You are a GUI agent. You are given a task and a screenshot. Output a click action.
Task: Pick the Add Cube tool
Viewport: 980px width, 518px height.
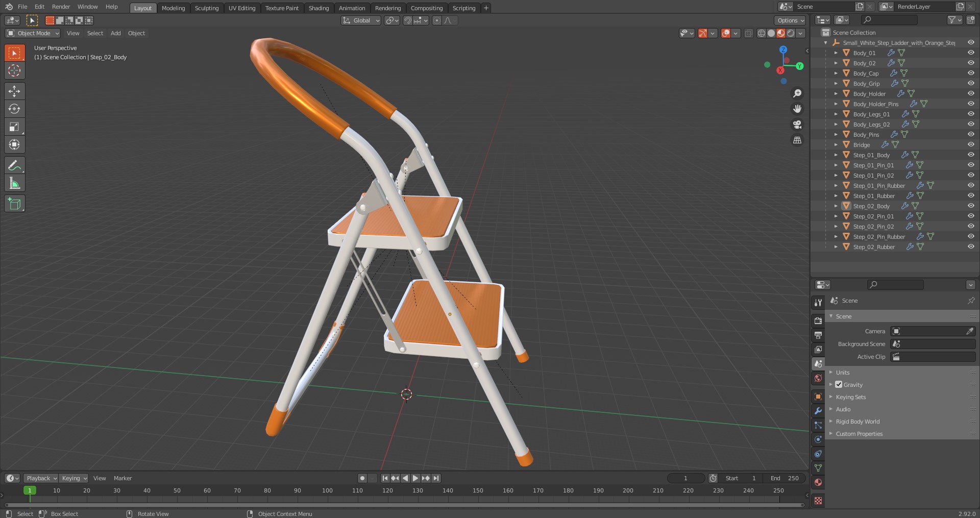point(14,204)
